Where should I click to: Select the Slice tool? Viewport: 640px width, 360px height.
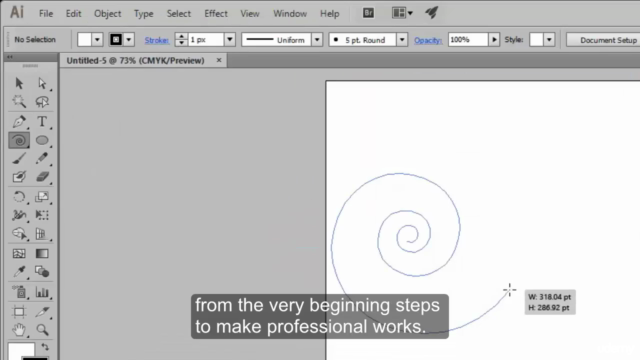[x=42, y=312]
